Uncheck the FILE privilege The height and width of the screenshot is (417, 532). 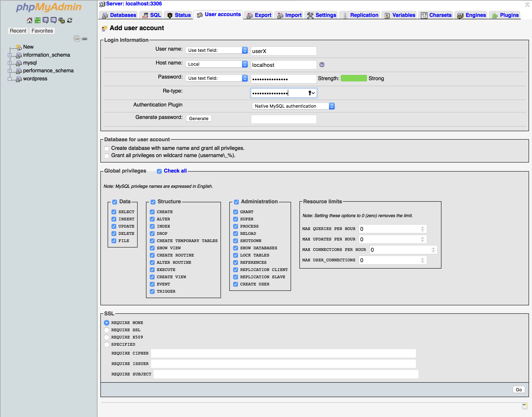point(114,241)
